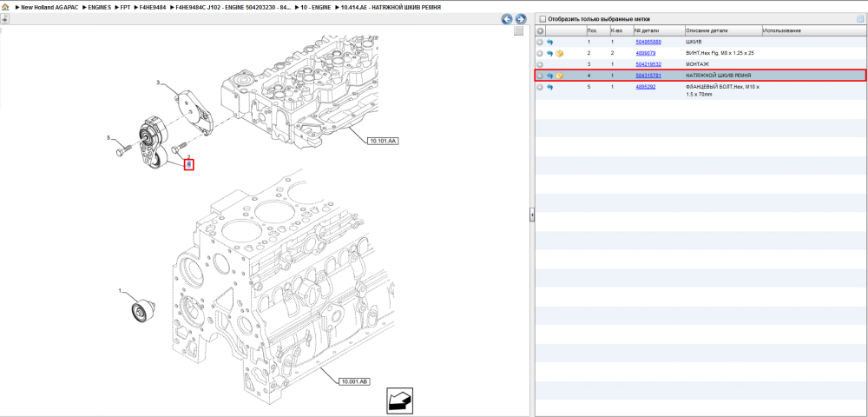Click round add icon in МОНТАЖ row
The height and width of the screenshot is (417, 868).
click(x=540, y=65)
